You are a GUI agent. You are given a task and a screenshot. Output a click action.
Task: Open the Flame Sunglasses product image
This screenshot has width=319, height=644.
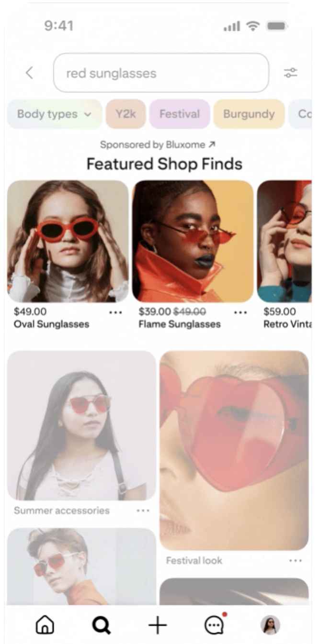click(193, 241)
